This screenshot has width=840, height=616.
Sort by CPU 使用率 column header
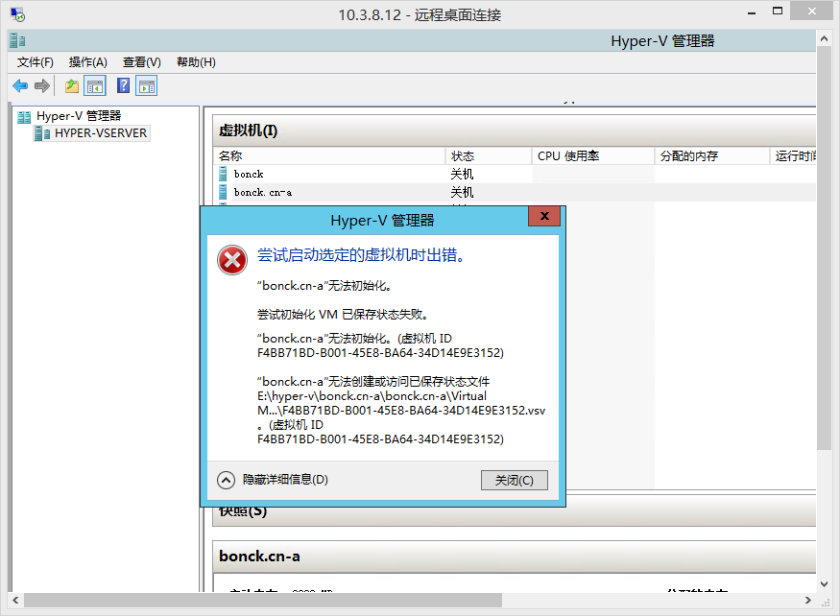pyautogui.click(x=593, y=155)
